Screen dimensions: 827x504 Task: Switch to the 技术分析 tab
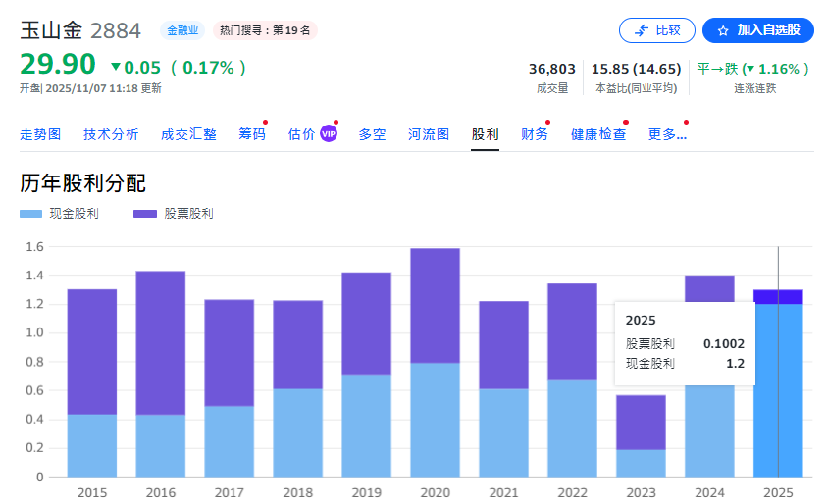tap(111, 134)
